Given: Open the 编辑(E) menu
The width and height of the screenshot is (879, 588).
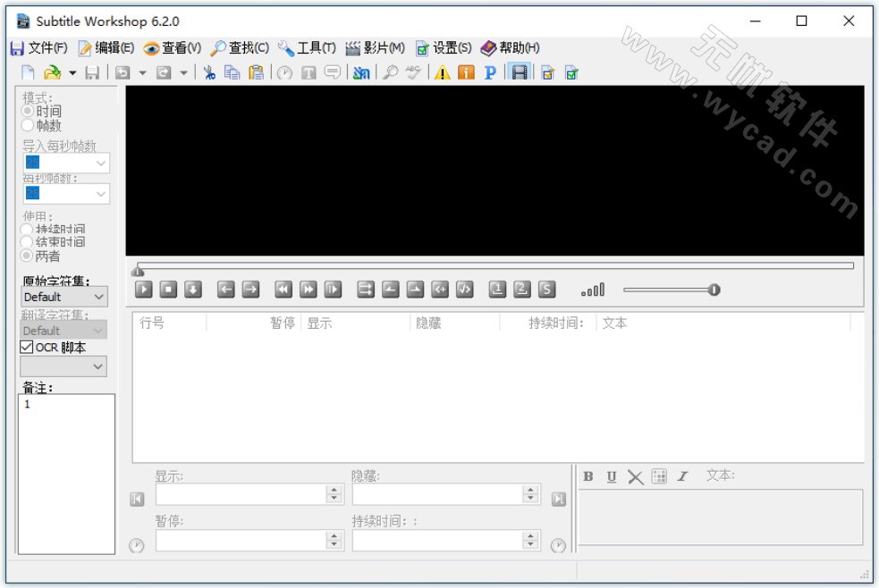Looking at the screenshot, I should (x=106, y=48).
